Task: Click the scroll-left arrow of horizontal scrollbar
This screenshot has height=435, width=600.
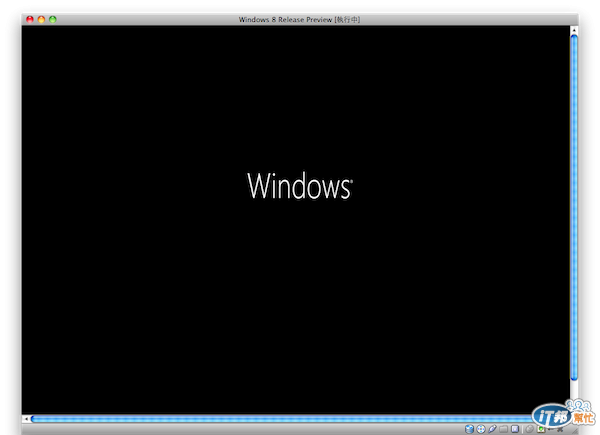Action: click(26, 419)
